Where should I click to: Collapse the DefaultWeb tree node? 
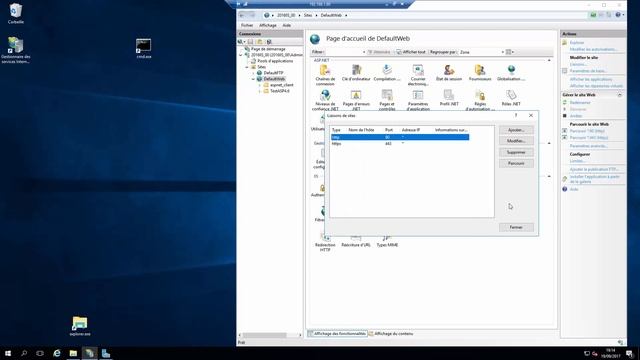pos(253,79)
